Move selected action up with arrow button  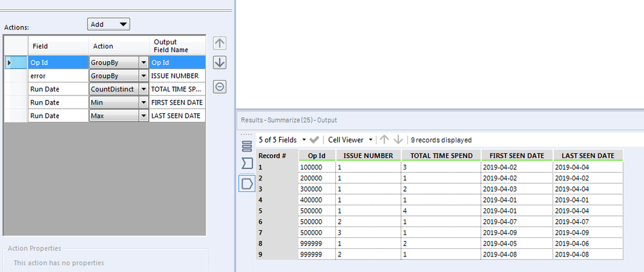click(x=220, y=43)
